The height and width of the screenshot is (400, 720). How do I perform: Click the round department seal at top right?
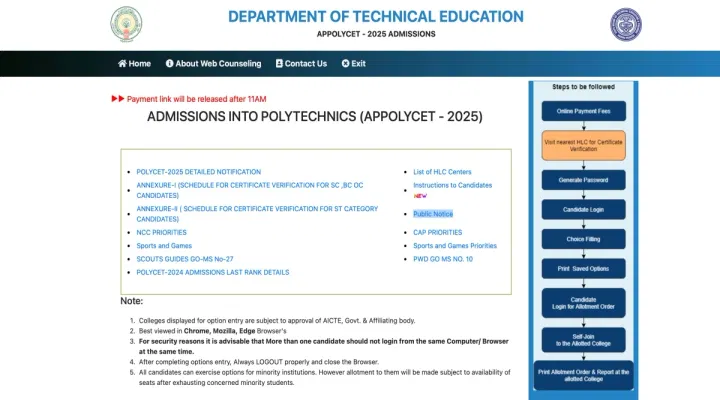(x=626, y=24)
